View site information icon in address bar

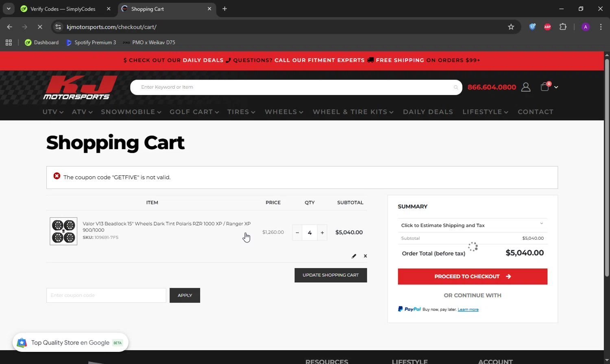[58, 27]
